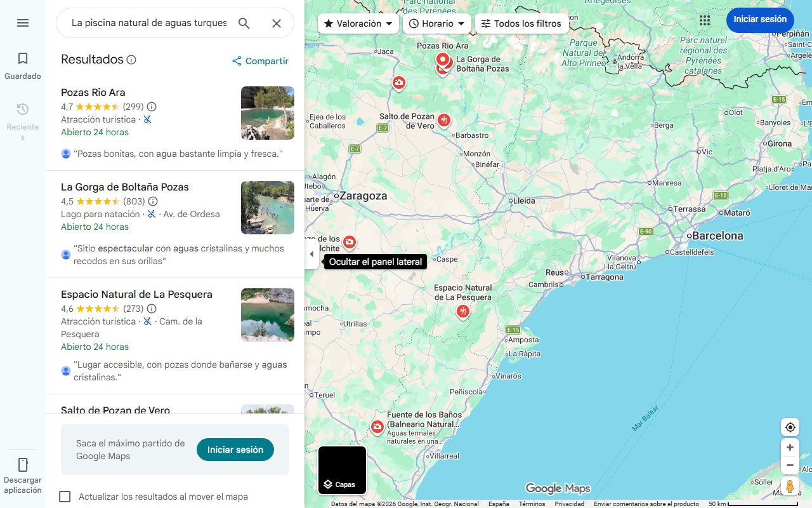The height and width of the screenshot is (508, 812).
Task: Click the my-location target icon
Action: point(790,427)
